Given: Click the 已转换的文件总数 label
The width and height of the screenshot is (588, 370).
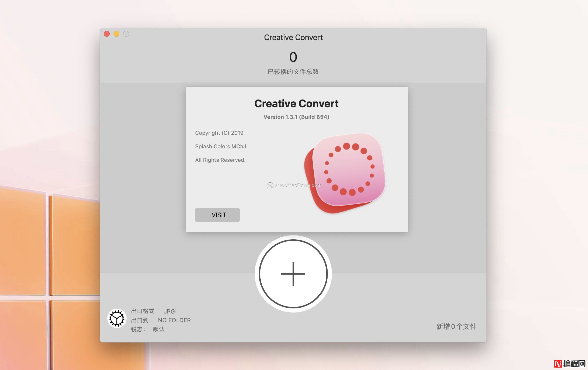Looking at the screenshot, I should (x=293, y=71).
